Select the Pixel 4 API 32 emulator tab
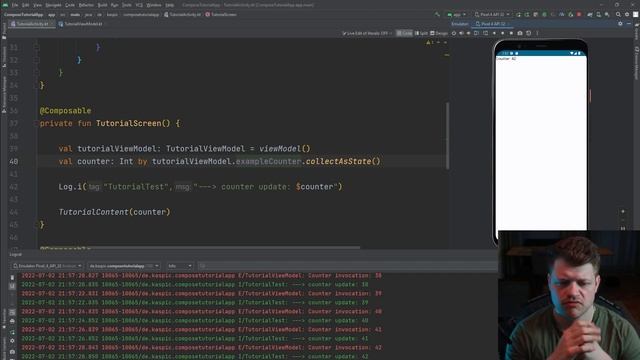Viewport: 640px width, 360px height. pos(493,24)
